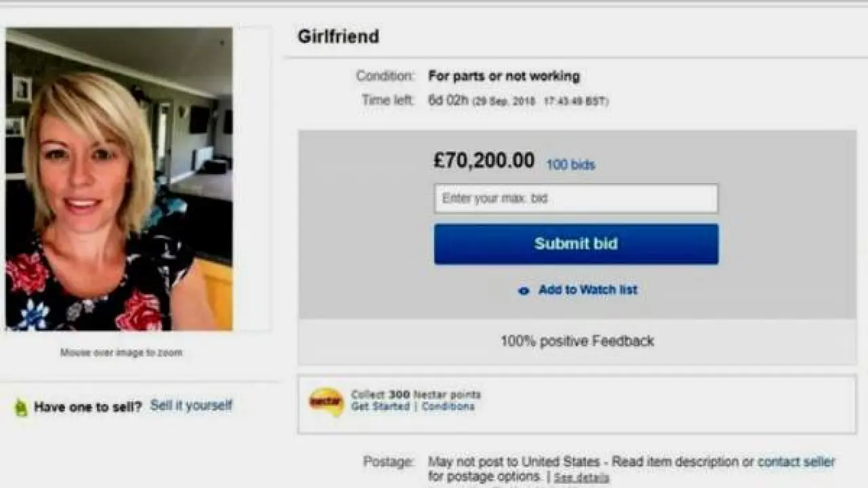Click the For parts or not working condition text
The width and height of the screenshot is (868, 488).
(x=504, y=76)
